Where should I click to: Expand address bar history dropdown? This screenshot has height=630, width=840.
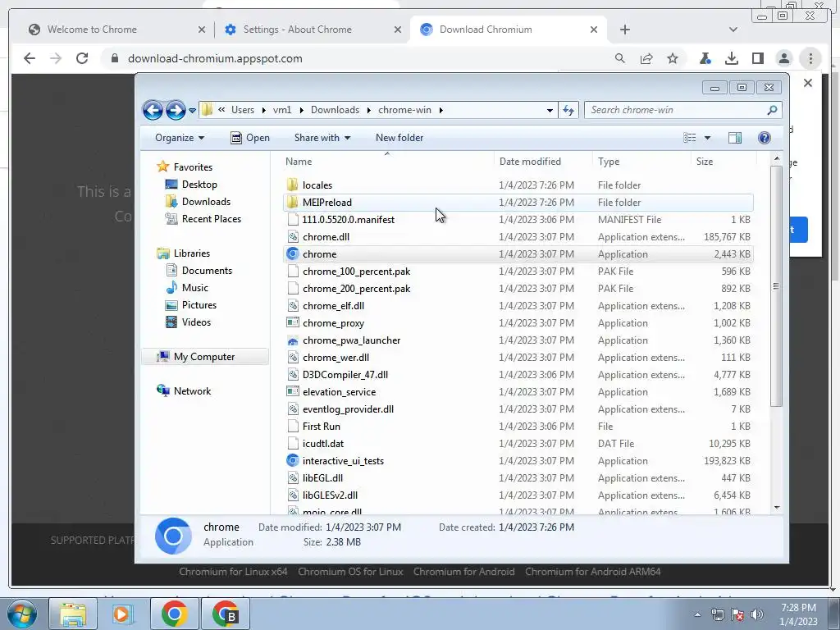(x=550, y=111)
